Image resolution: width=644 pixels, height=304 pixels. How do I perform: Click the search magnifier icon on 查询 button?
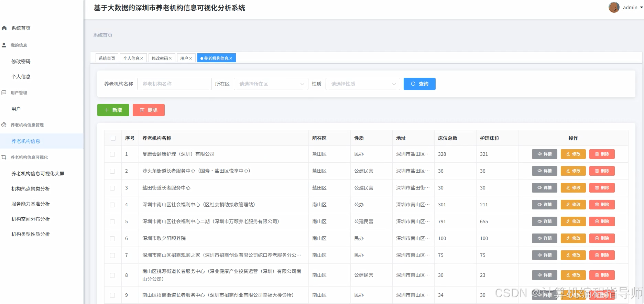(x=413, y=84)
